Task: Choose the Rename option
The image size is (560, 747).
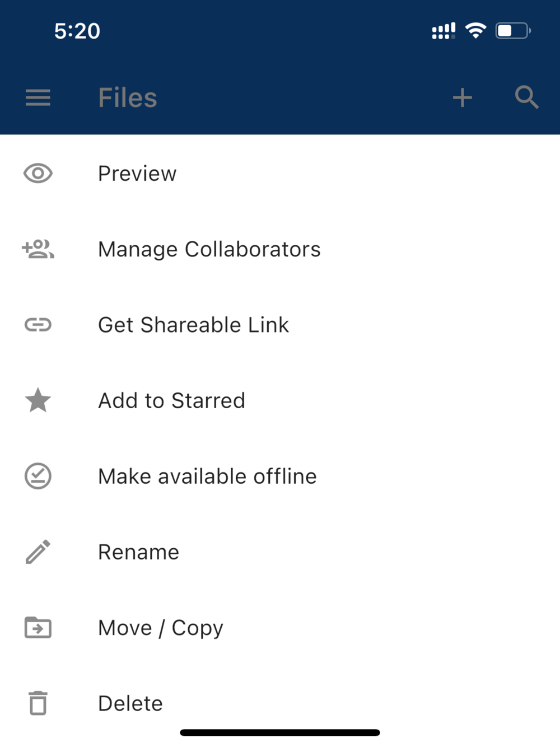Action: pyautogui.click(x=280, y=552)
